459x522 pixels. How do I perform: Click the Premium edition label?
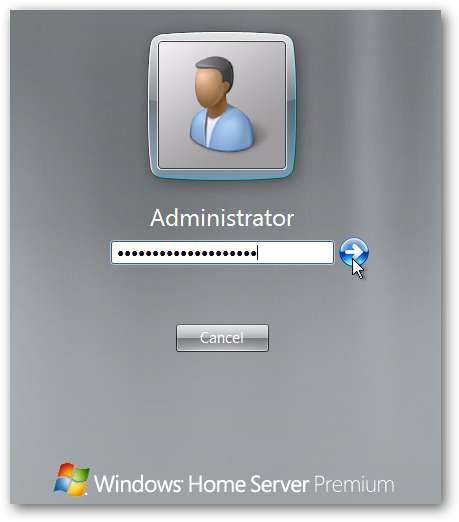(354, 484)
